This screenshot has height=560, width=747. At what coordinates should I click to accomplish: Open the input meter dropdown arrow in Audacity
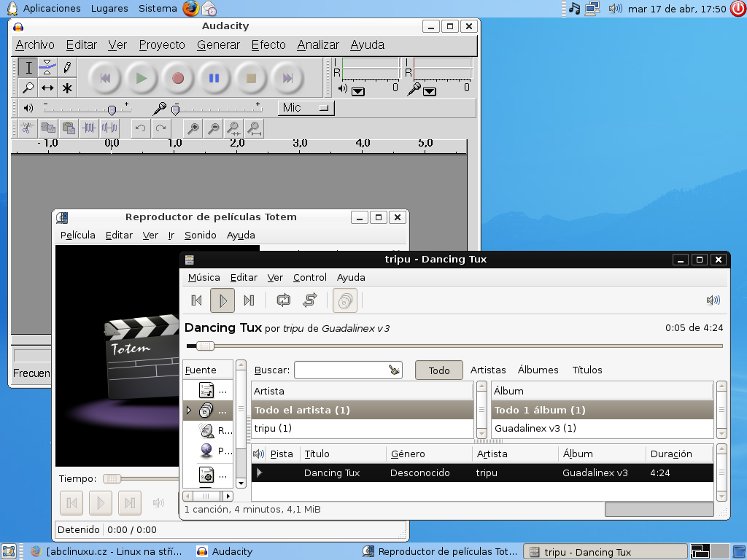429,91
